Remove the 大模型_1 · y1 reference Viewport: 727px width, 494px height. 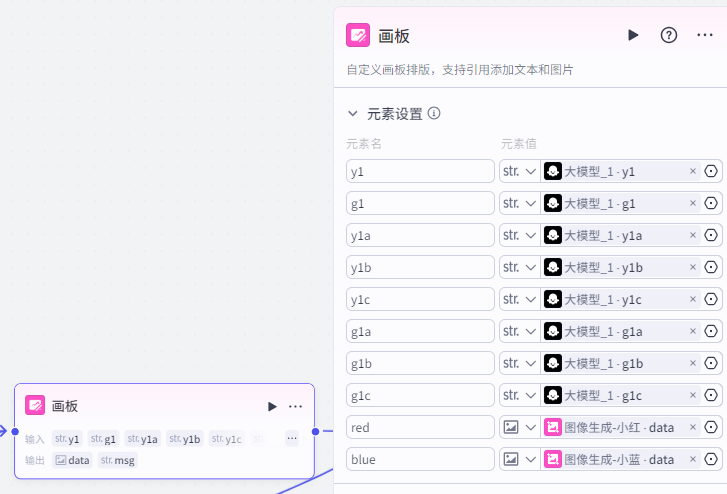click(693, 171)
